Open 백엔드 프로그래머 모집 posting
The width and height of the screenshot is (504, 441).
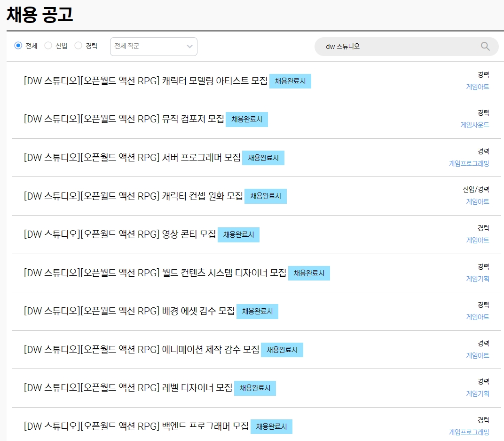[x=136, y=426]
